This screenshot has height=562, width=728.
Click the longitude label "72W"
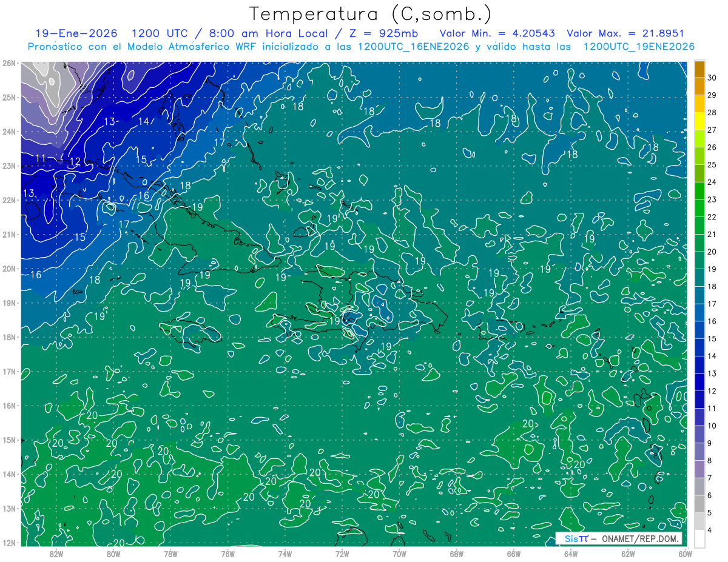click(342, 554)
